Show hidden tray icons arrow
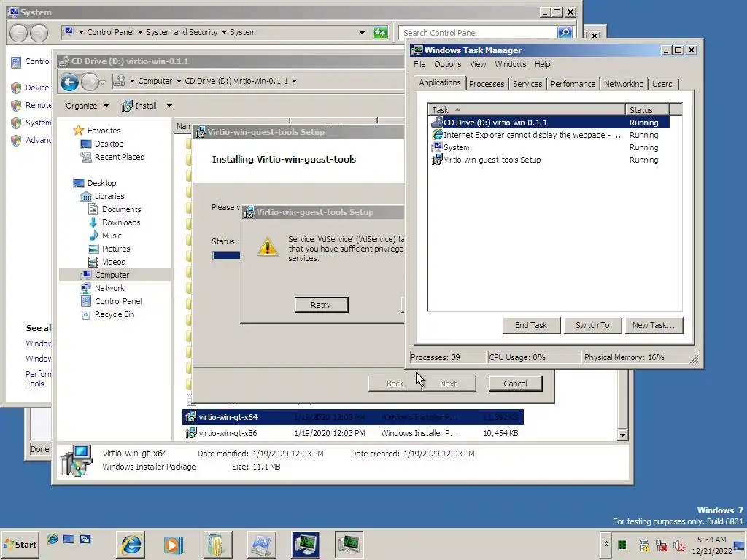The image size is (747, 560). pyautogui.click(x=606, y=544)
